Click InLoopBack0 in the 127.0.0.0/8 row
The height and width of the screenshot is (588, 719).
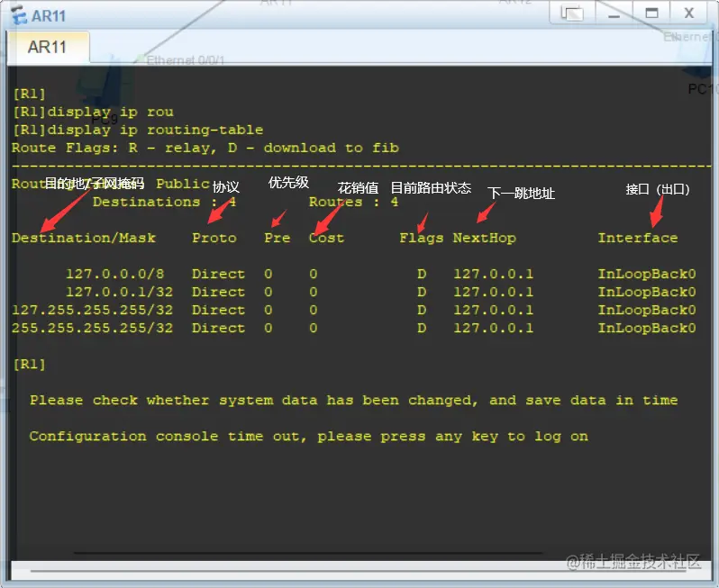coord(647,274)
